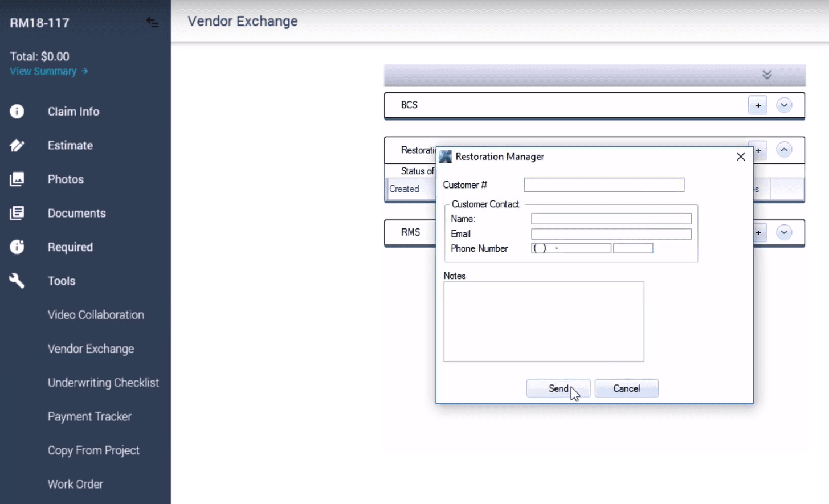
Task: Click inside the Customer # input field
Action: point(603,185)
